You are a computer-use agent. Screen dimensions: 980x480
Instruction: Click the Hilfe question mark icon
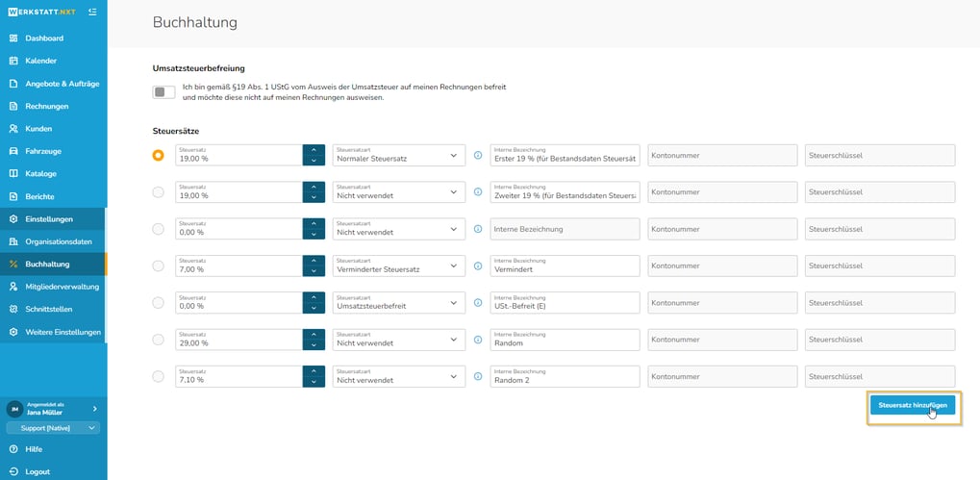tap(13, 449)
